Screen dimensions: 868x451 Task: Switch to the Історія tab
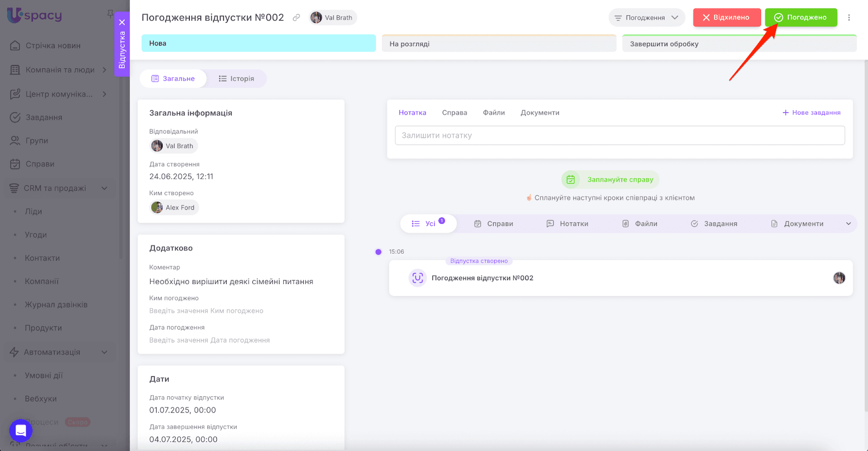point(237,79)
